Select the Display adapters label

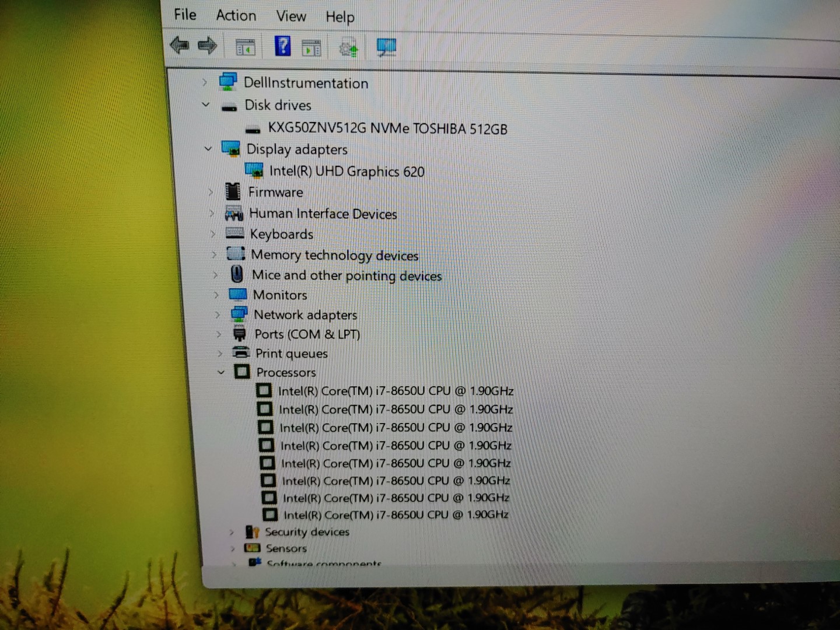[297, 149]
